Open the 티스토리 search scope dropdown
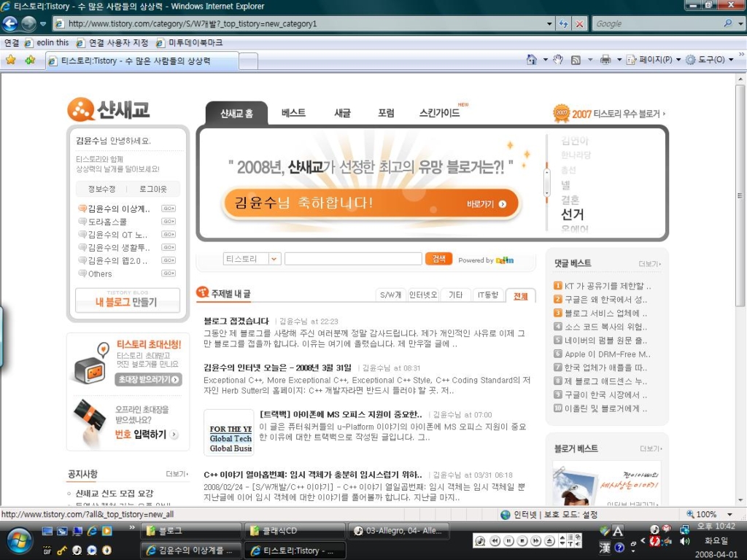 [251, 259]
